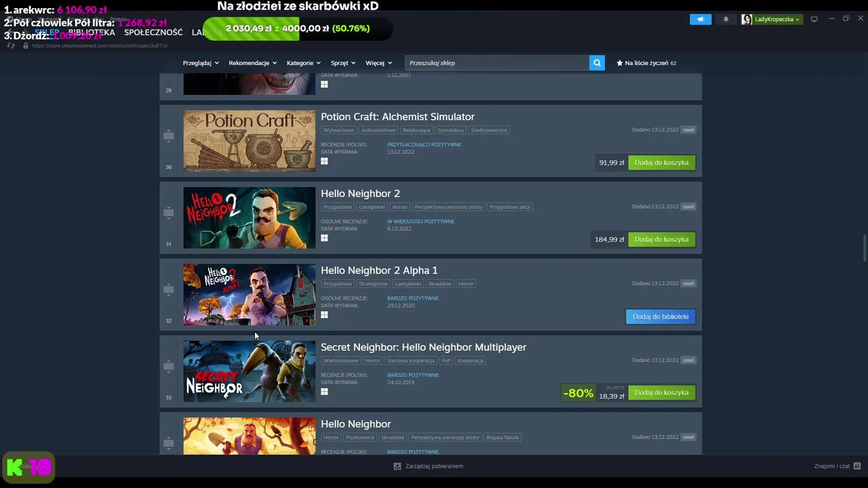Click the Windows platform icon of Potion Craft

[324, 161]
